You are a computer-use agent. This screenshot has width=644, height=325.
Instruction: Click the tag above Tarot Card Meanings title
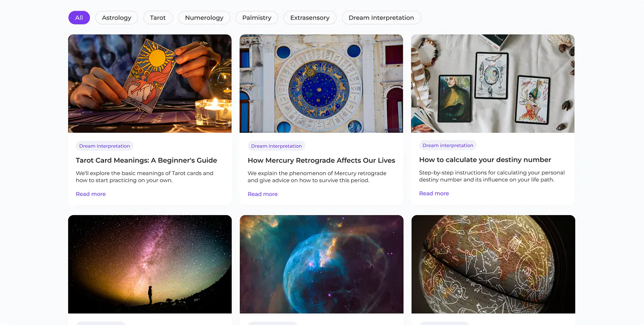(104, 146)
